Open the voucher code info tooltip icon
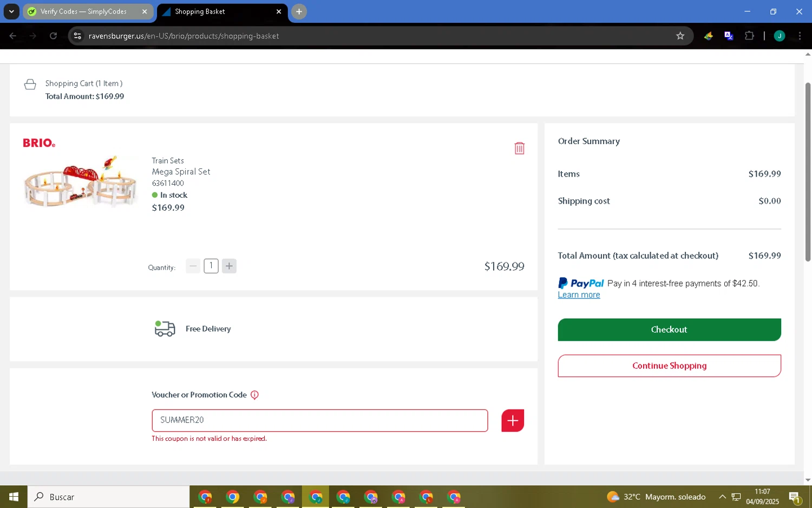This screenshot has width=812, height=508. [254, 395]
